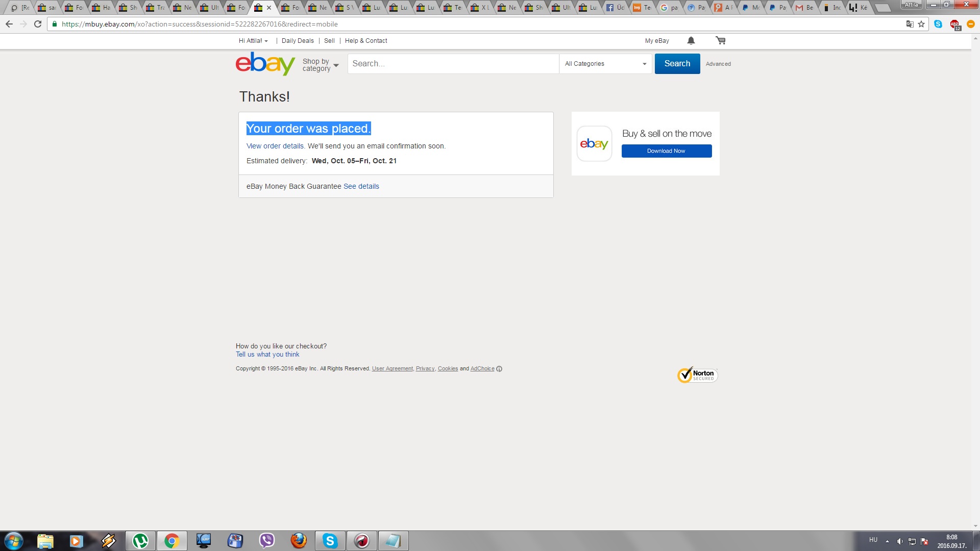Switch to the Facebook tab
This screenshot has width=980, height=551.
pyautogui.click(x=616, y=8)
